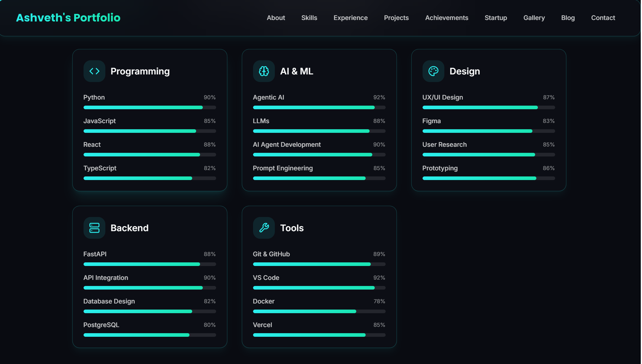Click the Backend server icon
Screen dimensions: 642x364
click(94, 228)
